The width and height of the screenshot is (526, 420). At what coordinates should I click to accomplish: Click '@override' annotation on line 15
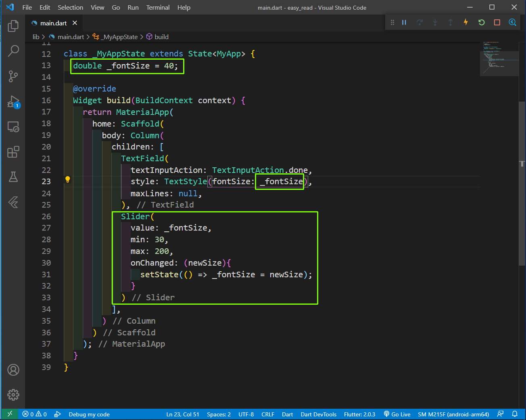tap(94, 89)
